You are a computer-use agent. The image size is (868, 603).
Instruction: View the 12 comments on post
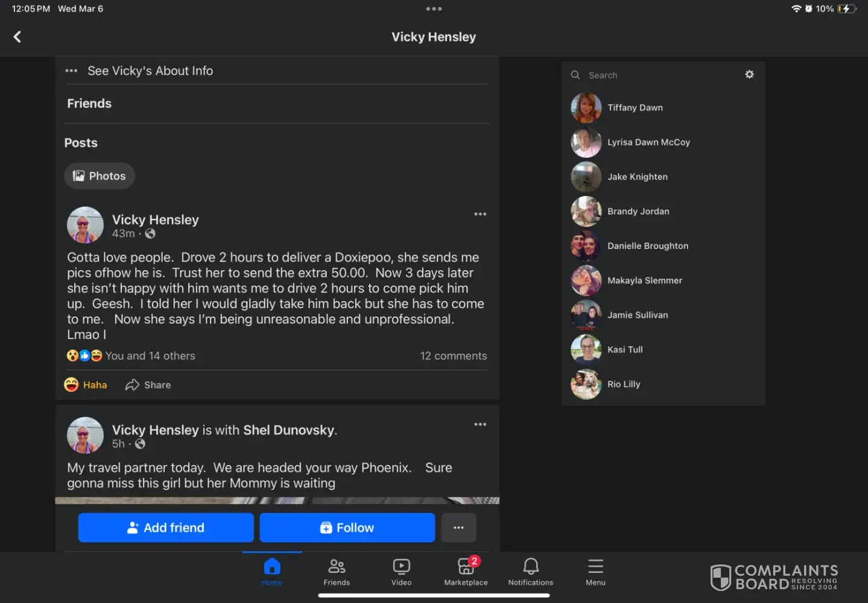tap(453, 356)
